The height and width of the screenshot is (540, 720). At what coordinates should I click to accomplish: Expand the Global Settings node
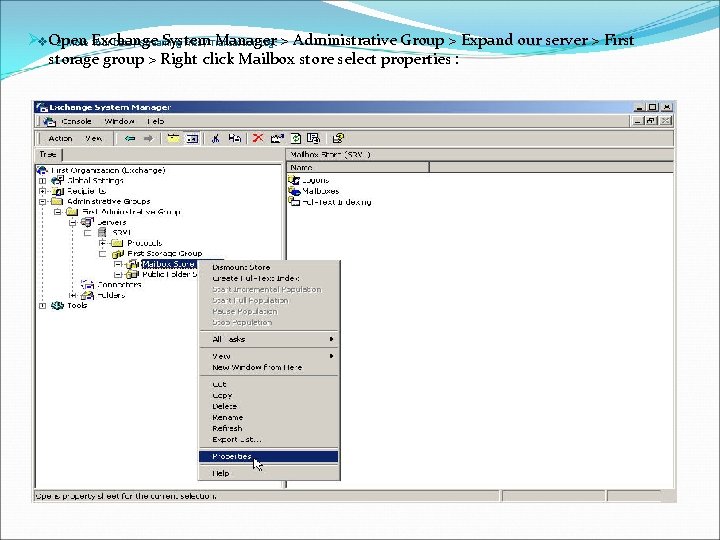[43, 180]
